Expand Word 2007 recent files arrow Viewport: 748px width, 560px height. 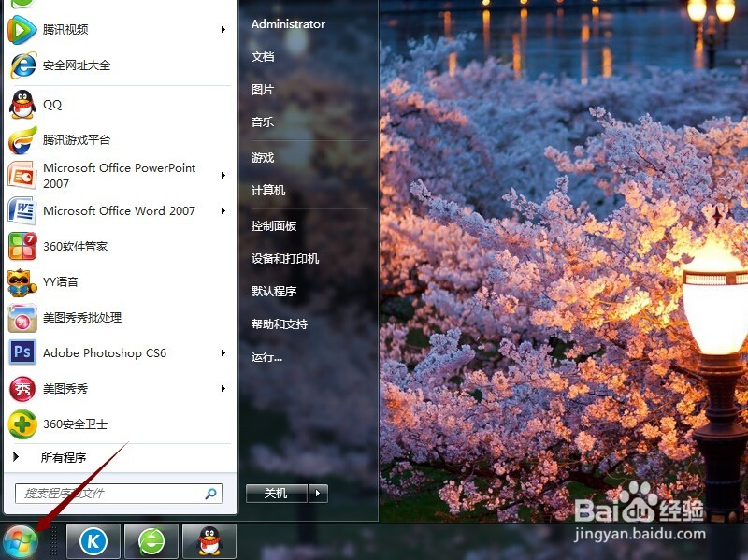pyautogui.click(x=223, y=211)
